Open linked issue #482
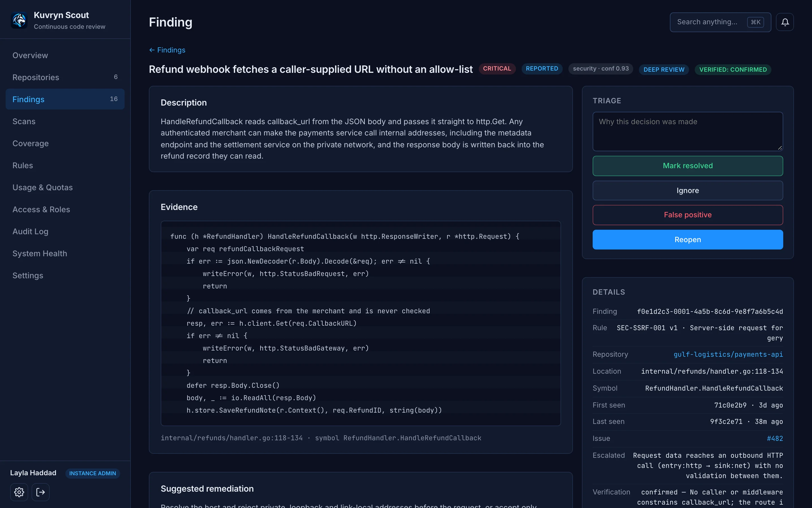This screenshot has height=508, width=812. 775,439
